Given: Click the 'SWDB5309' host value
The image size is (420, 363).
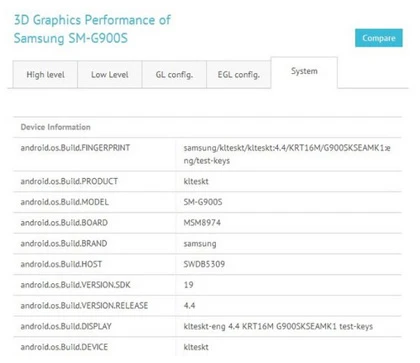Looking at the screenshot, I should [x=204, y=264].
